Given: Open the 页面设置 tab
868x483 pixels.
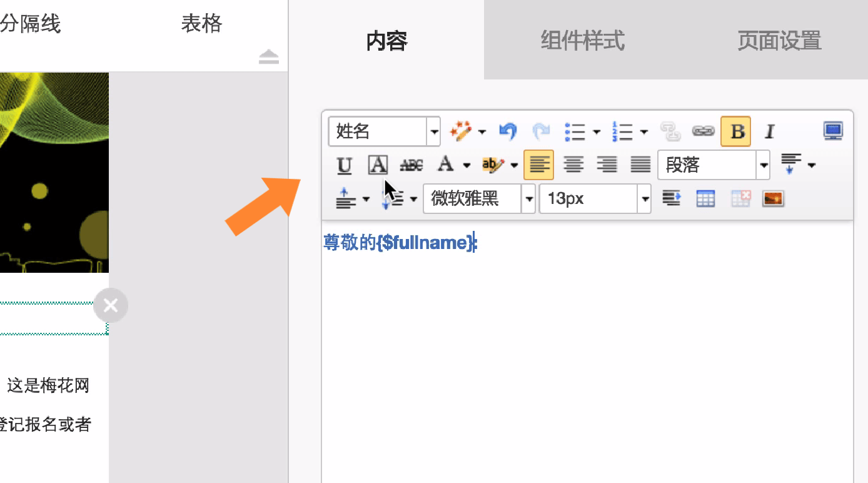Looking at the screenshot, I should click(x=779, y=40).
